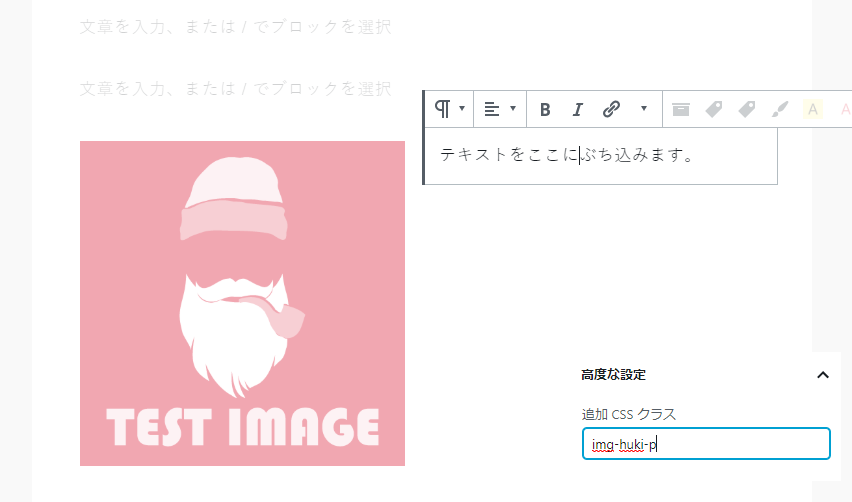Click the 高度な設定 heading
The height and width of the screenshot is (502, 852).
613,375
